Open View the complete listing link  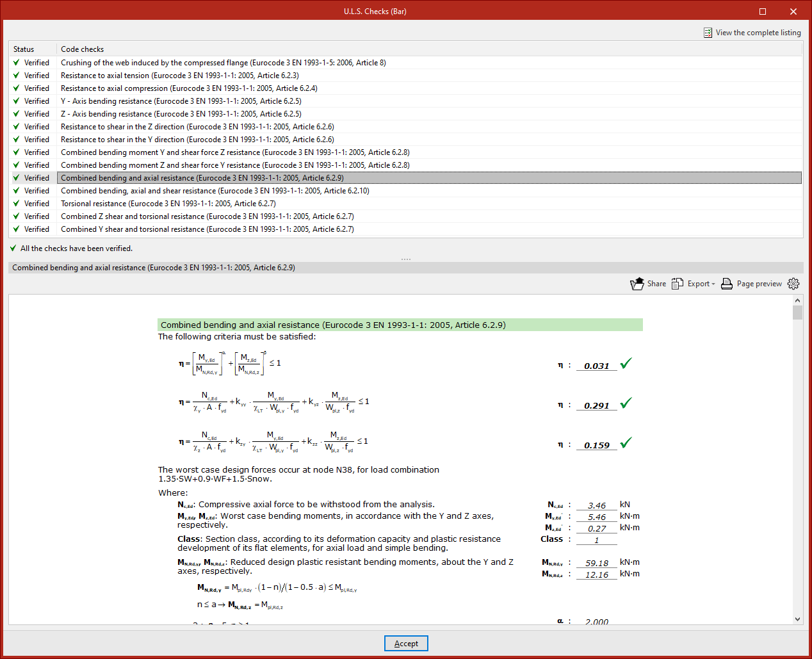758,33
